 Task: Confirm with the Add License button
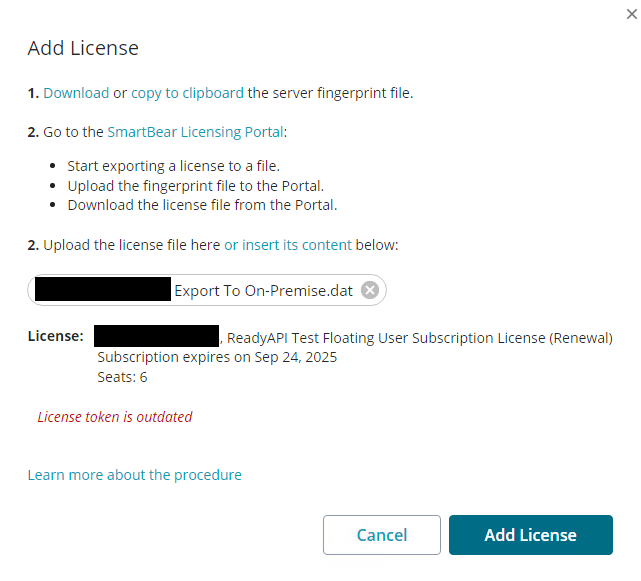[x=530, y=535]
